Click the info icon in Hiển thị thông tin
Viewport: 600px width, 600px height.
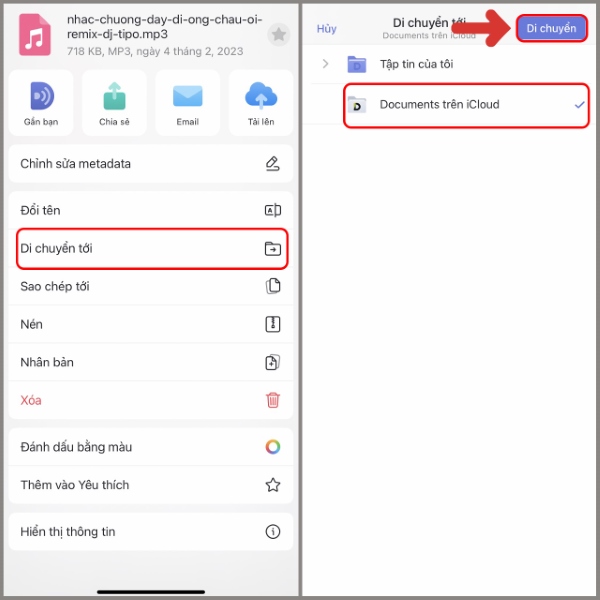[x=272, y=532]
